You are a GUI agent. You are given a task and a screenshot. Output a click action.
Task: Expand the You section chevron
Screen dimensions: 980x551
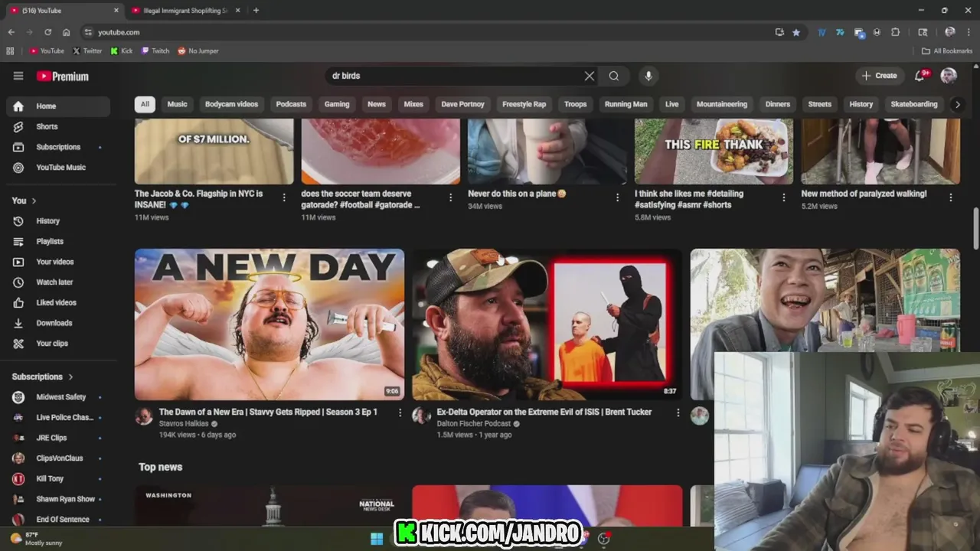point(34,201)
